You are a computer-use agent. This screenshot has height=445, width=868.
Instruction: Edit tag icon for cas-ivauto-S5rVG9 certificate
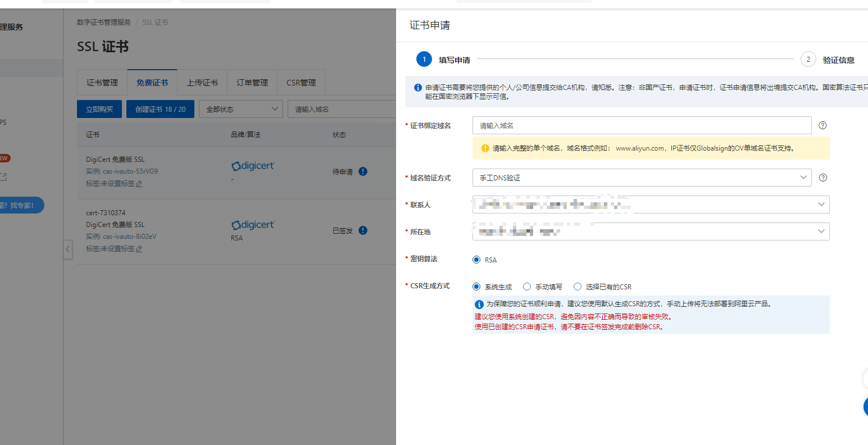click(139, 184)
